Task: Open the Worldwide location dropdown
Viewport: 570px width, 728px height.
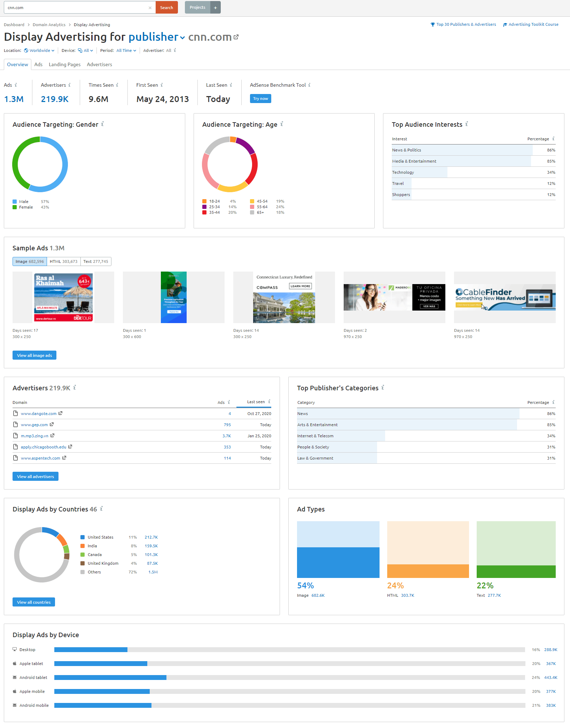Action: 39,50
